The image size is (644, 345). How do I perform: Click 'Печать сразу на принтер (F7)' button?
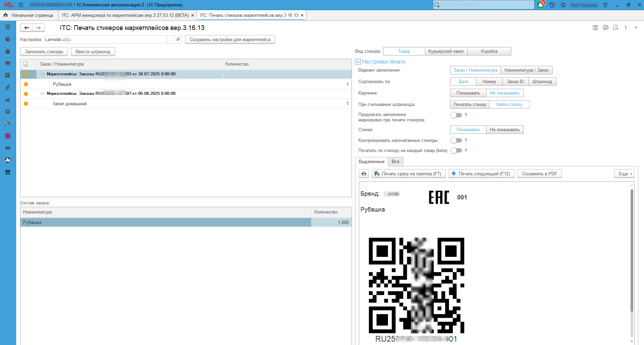[x=409, y=174]
